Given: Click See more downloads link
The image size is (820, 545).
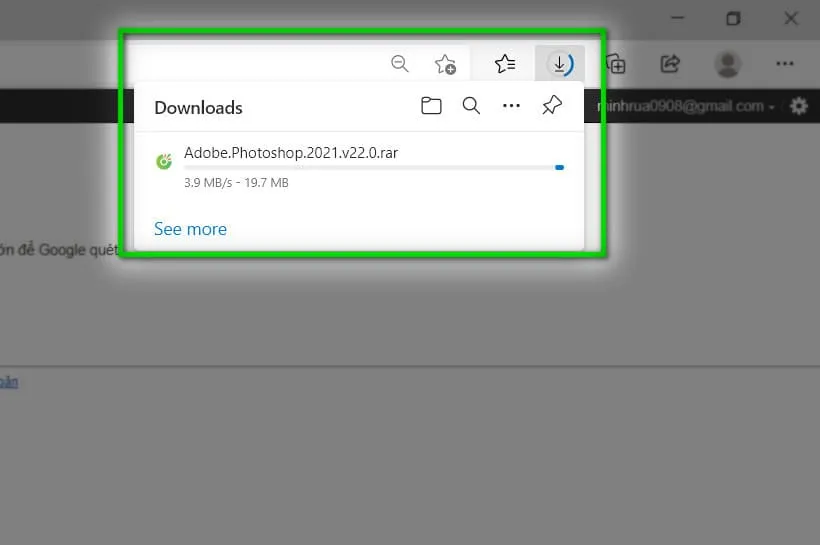Looking at the screenshot, I should (x=190, y=229).
